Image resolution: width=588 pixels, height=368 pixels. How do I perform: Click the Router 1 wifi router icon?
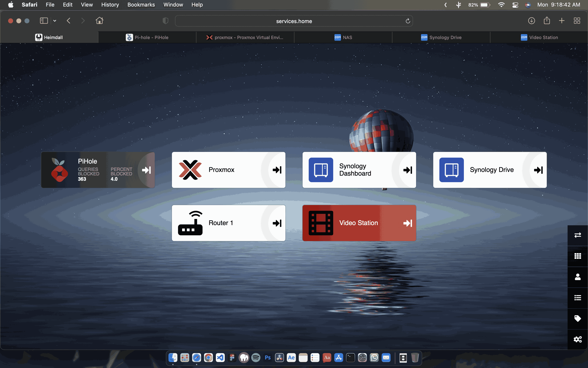pyautogui.click(x=190, y=223)
